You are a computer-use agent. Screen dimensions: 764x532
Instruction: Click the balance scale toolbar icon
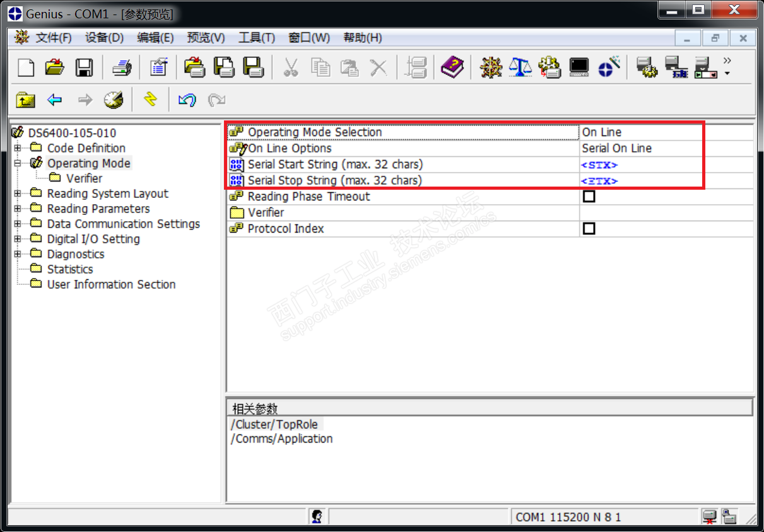click(x=520, y=67)
